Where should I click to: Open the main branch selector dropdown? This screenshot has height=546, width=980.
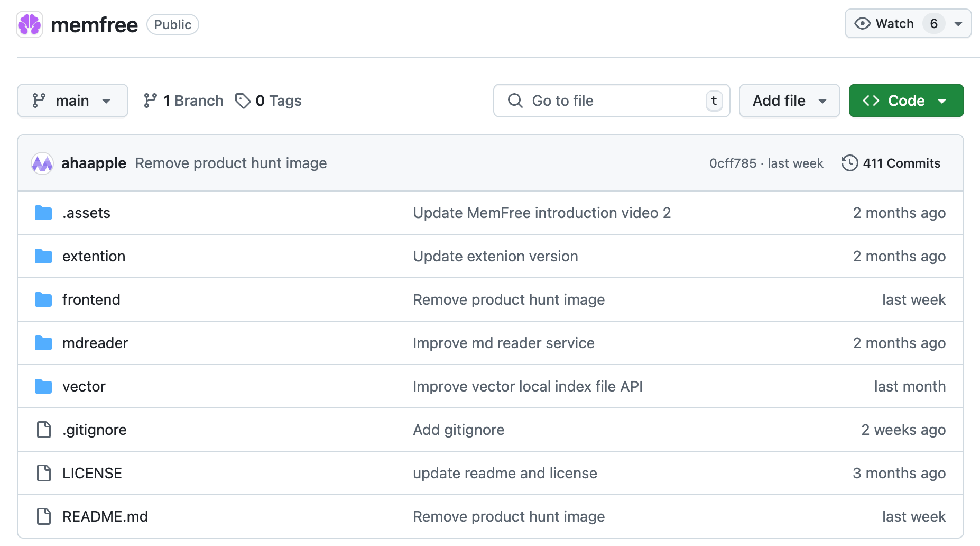pos(72,101)
